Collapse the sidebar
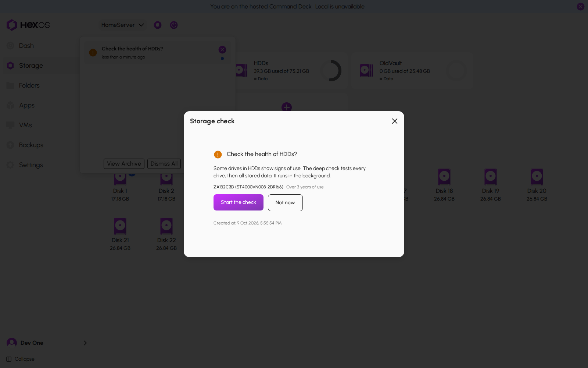The image size is (588, 368). tap(21, 359)
